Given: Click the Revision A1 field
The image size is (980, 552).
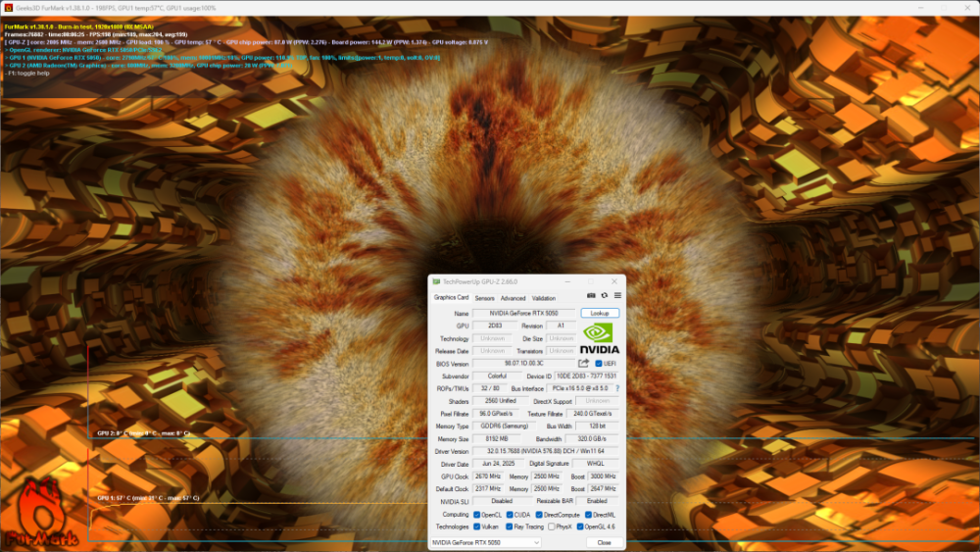Looking at the screenshot, I should pos(561,326).
